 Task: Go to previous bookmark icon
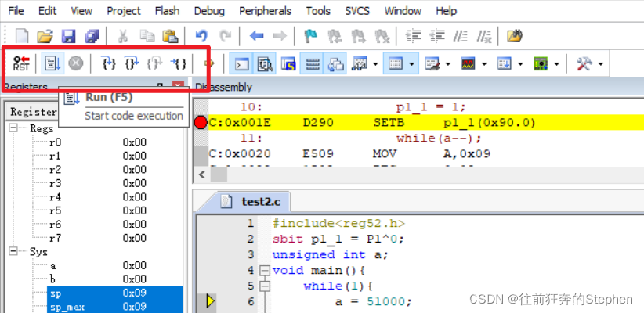click(x=335, y=36)
